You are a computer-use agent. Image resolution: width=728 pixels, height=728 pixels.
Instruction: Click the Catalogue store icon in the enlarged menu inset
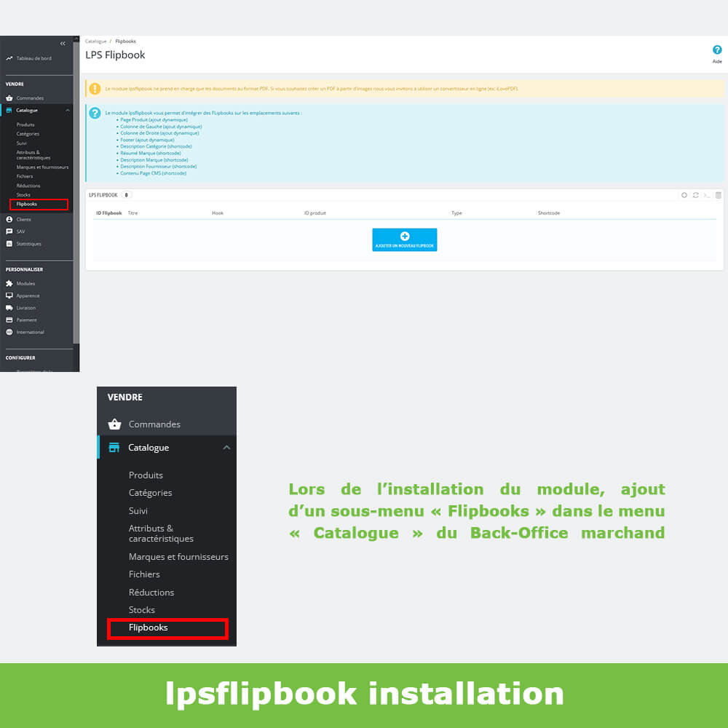tap(114, 448)
